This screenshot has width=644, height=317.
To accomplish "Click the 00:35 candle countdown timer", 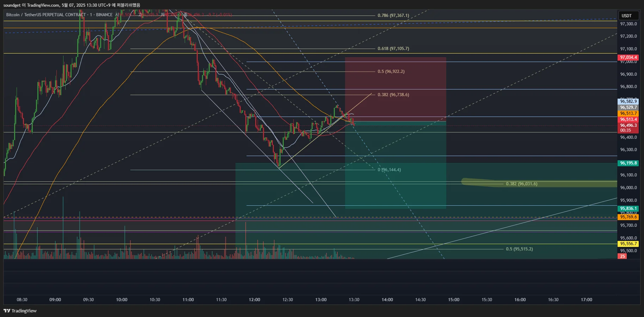I will (x=626, y=130).
